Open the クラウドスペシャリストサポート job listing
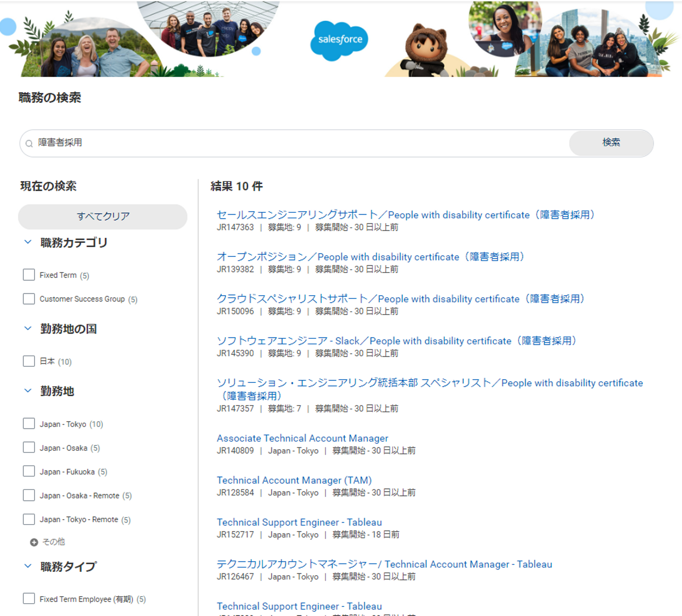 (x=401, y=299)
